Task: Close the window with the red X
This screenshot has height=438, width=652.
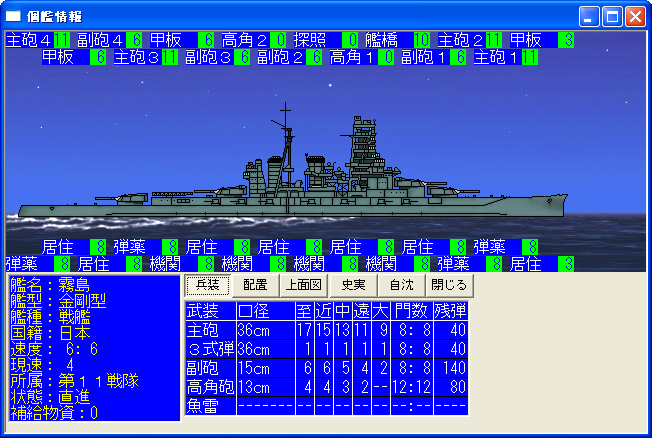Action: point(635,17)
